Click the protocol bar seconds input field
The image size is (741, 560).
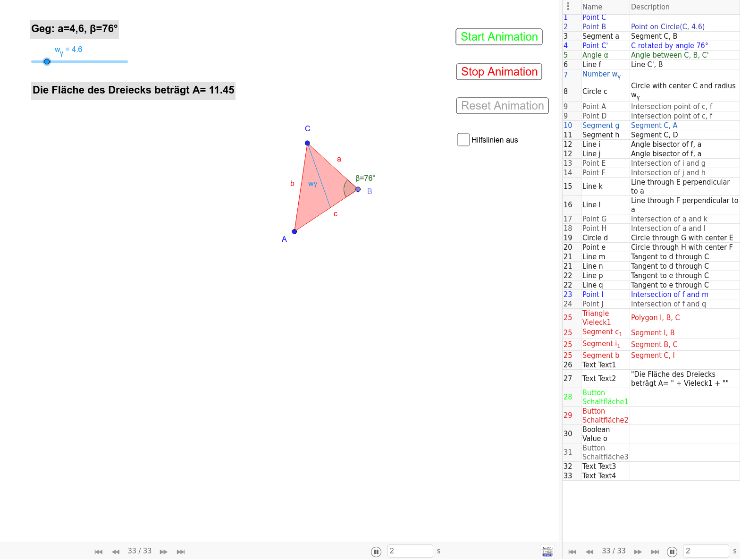coord(706,551)
